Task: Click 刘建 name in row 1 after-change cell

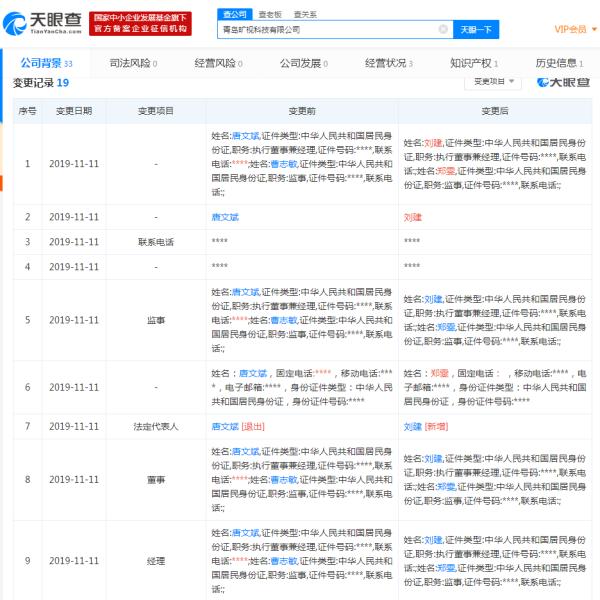Action: [x=433, y=143]
